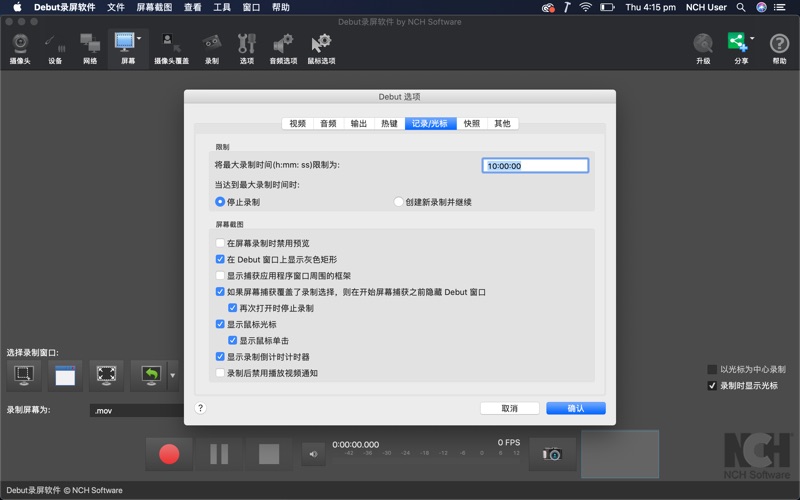Click the 确认 button
Image resolution: width=800 pixels, height=500 pixels.
pos(575,408)
